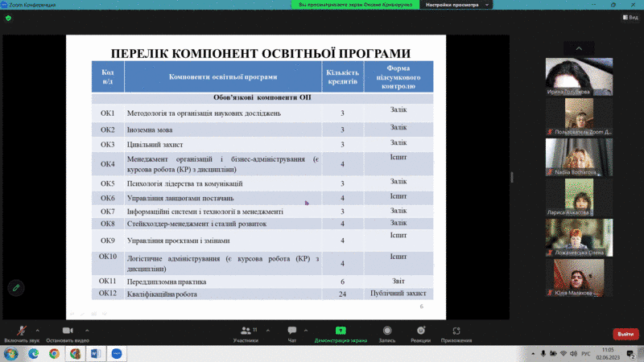
Task: Select Ирина Голубкова video thumbnail
Action: pos(579,76)
